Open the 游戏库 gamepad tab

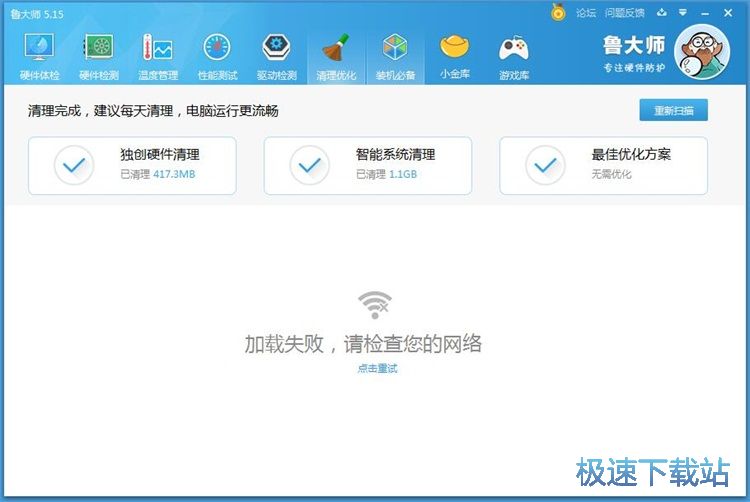[514, 57]
